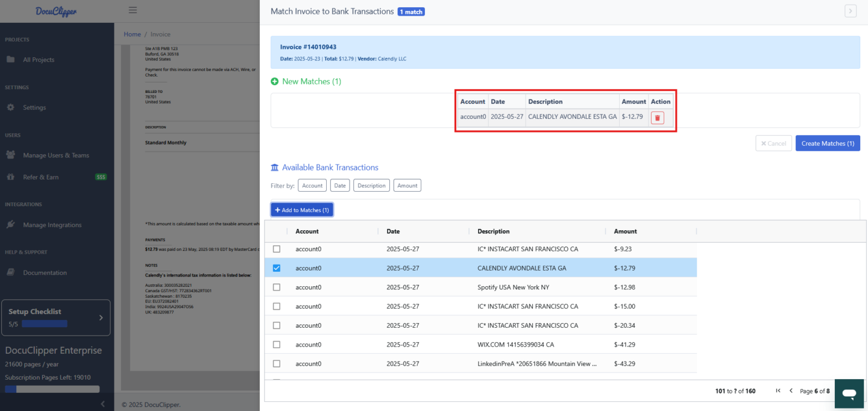The image size is (868, 411).
Task: Check the IC* INSTACART $-9.23 row checkbox
Action: click(x=277, y=249)
